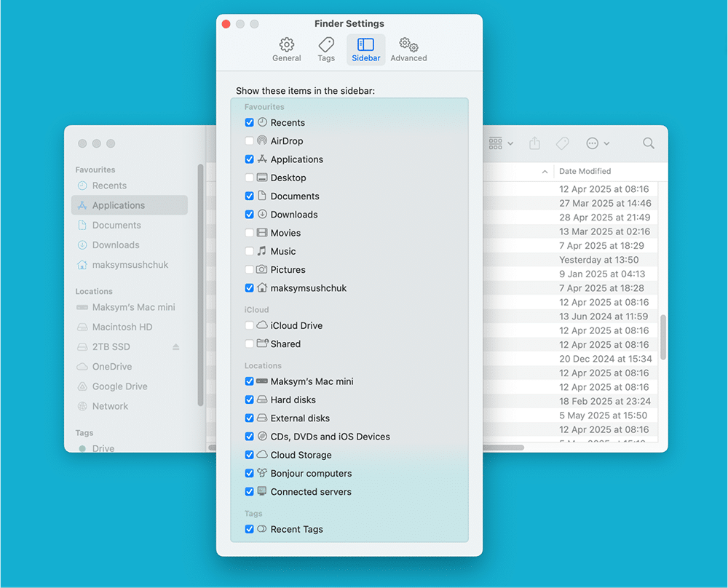Screen dimensions: 728x588
Task: Click the tag icon in Finder toolbar
Action: tap(562, 143)
